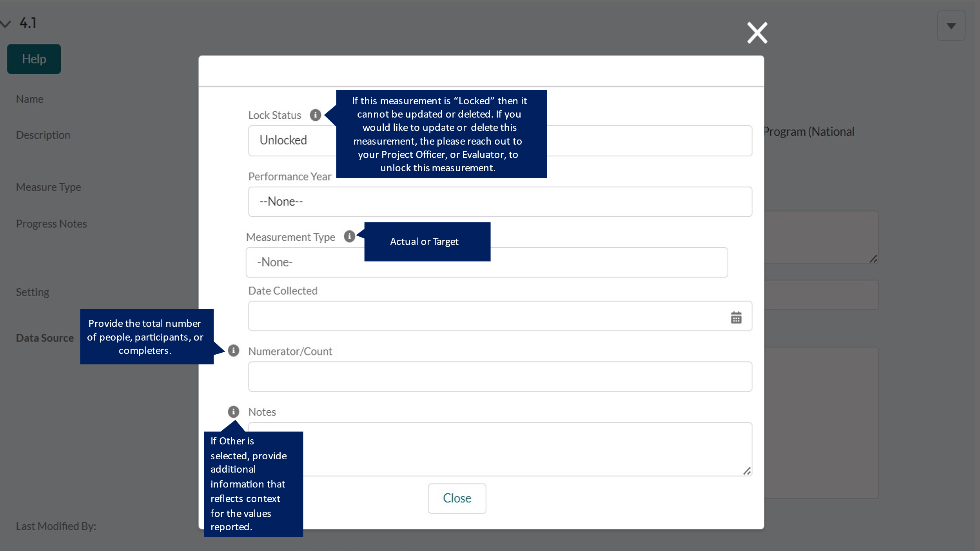
Task: Click the Actual or Target tooltip
Action: (427, 242)
